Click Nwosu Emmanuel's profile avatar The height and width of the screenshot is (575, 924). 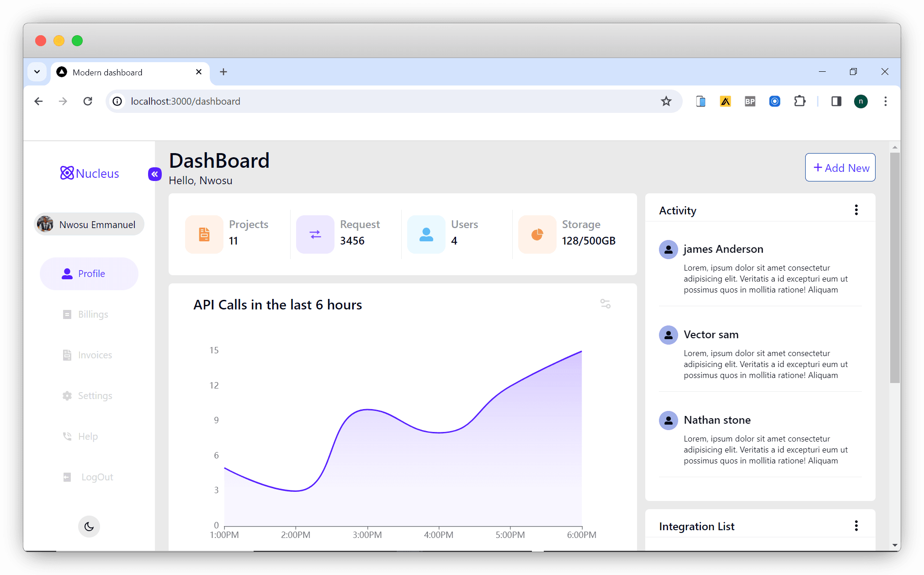click(45, 224)
